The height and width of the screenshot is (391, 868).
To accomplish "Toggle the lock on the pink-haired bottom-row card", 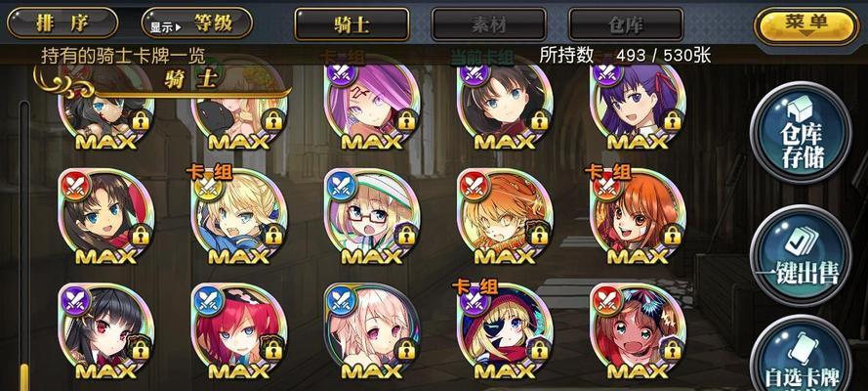I will [406, 350].
